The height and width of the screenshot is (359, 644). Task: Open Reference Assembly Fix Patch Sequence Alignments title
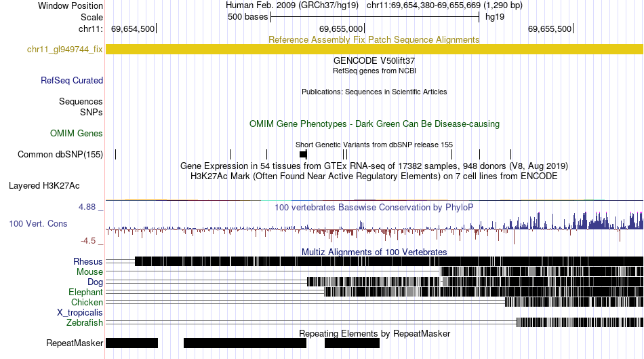pos(374,39)
